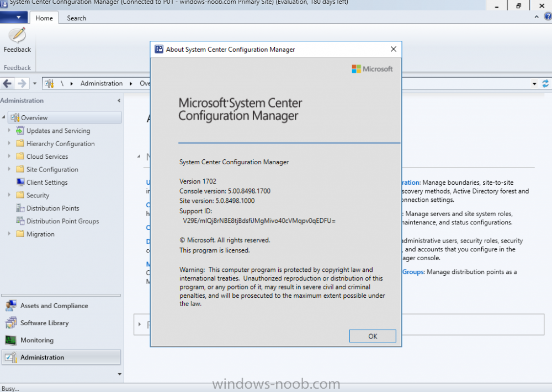Go back with the navigation back arrow
Screen dimensions: 552x392
pos(7,83)
